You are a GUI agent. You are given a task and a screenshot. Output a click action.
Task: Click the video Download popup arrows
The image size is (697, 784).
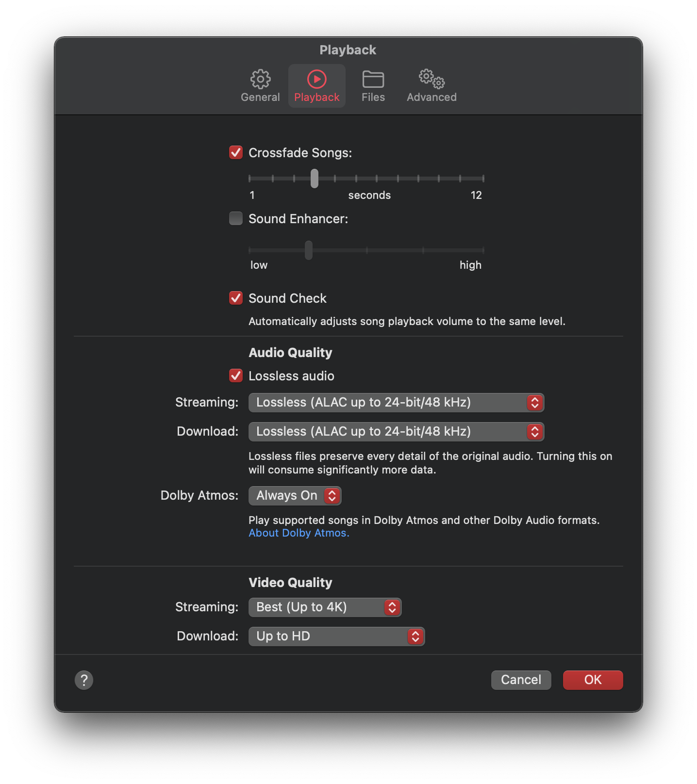pyautogui.click(x=415, y=637)
